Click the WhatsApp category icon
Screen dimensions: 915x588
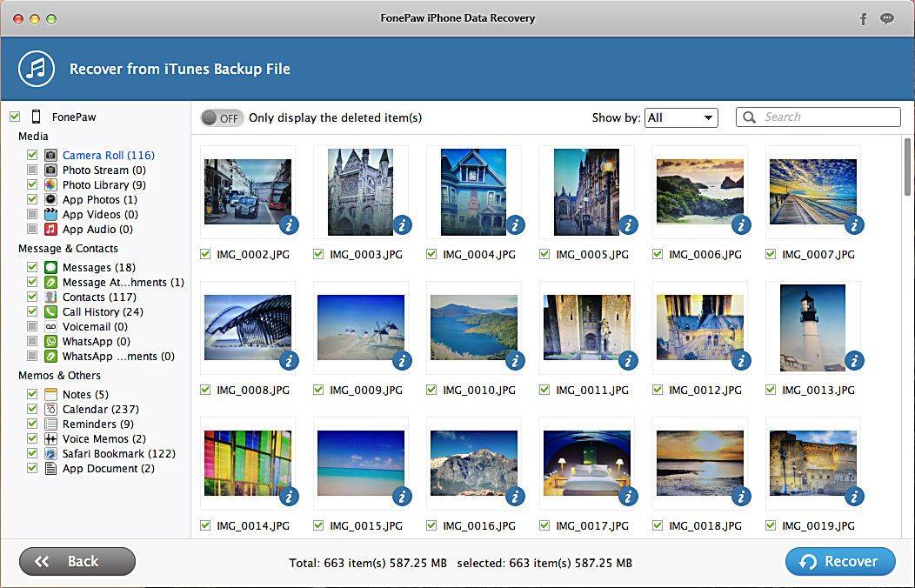(51, 342)
